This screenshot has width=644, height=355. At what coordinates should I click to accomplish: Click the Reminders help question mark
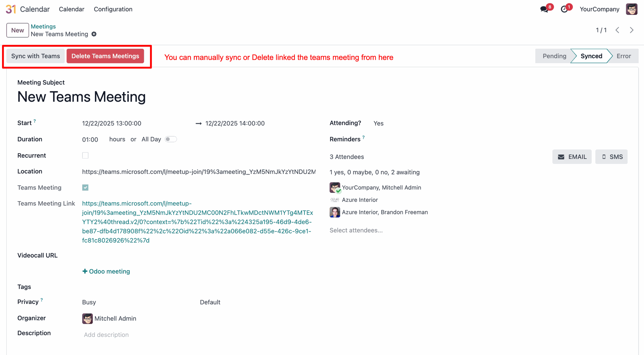pos(363,137)
